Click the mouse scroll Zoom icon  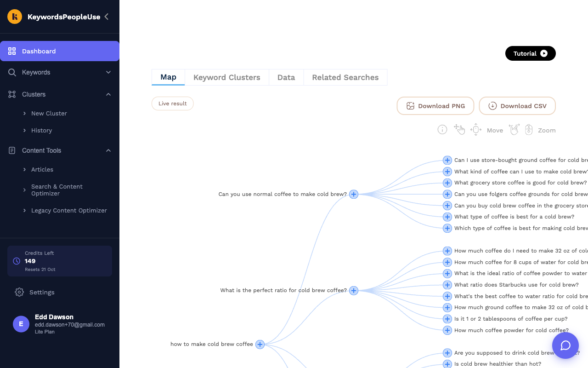pyautogui.click(x=529, y=130)
